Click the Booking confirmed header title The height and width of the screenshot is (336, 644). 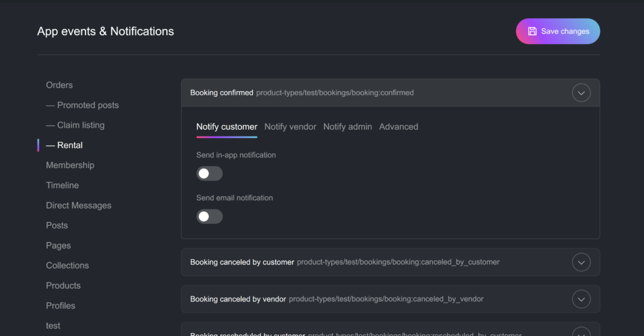(x=221, y=93)
